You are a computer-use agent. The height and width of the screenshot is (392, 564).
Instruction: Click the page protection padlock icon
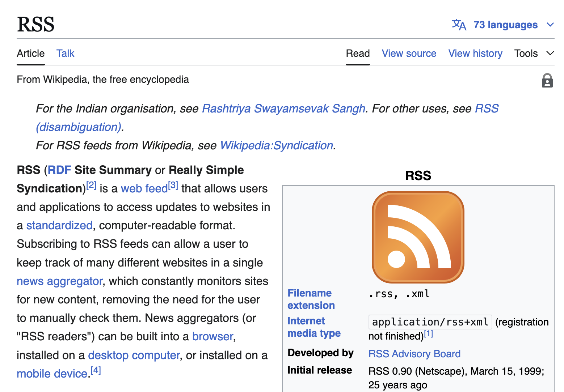coord(547,80)
